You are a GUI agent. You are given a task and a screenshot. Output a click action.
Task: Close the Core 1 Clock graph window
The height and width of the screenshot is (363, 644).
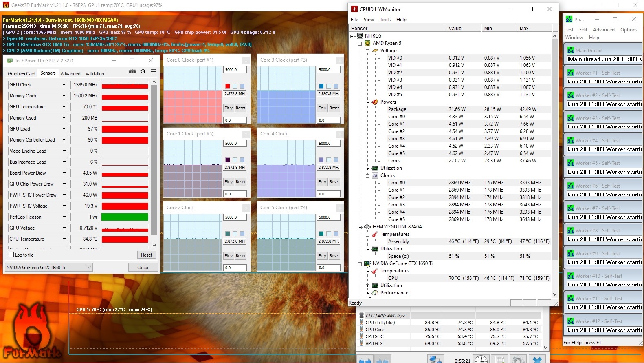(x=246, y=134)
